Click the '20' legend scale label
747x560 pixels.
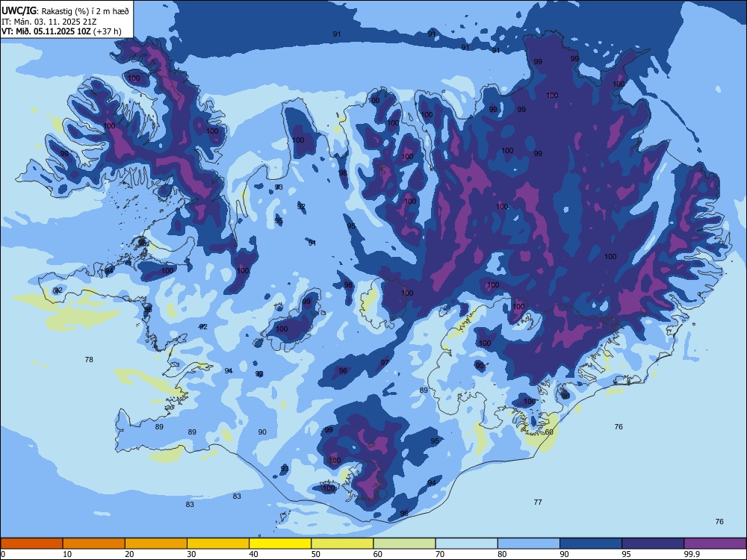[x=129, y=554]
